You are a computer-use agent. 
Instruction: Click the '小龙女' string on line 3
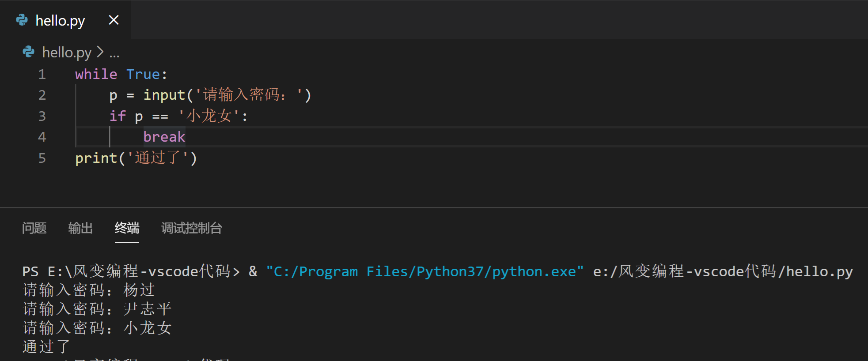tap(209, 116)
